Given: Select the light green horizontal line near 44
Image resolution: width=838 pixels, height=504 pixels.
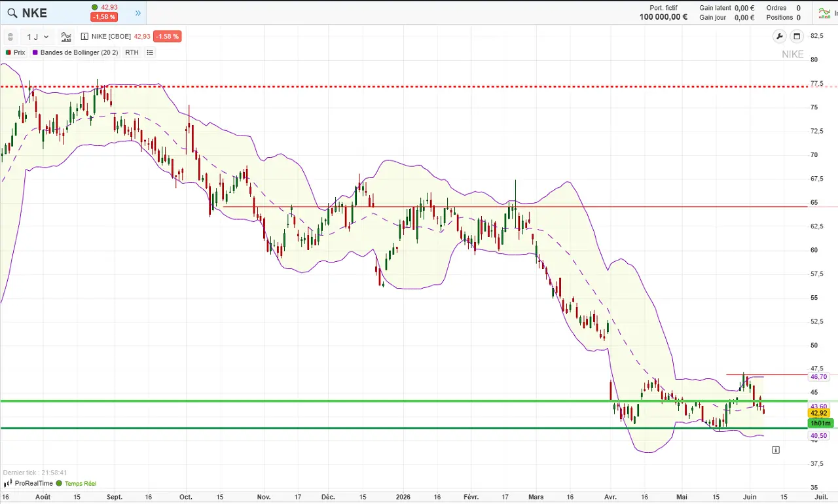Looking at the screenshot, I should 404,401.
